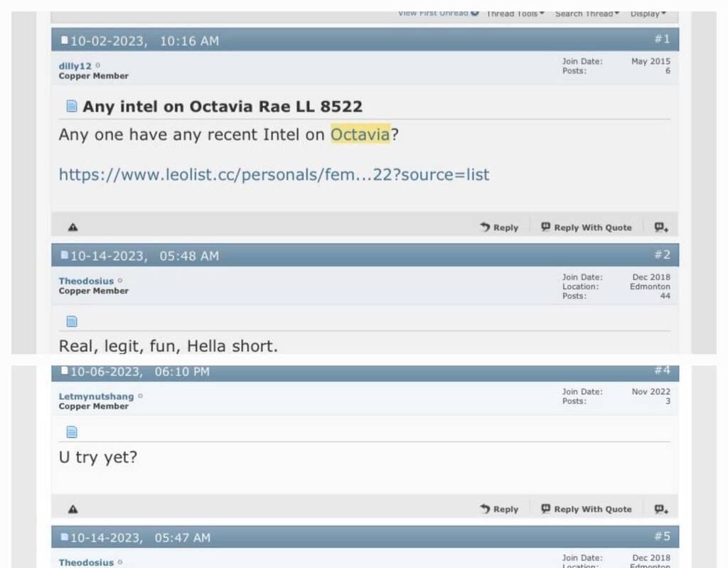728x568 pixels.
Task: Open the View First Unread link
Action: (x=437, y=14)
